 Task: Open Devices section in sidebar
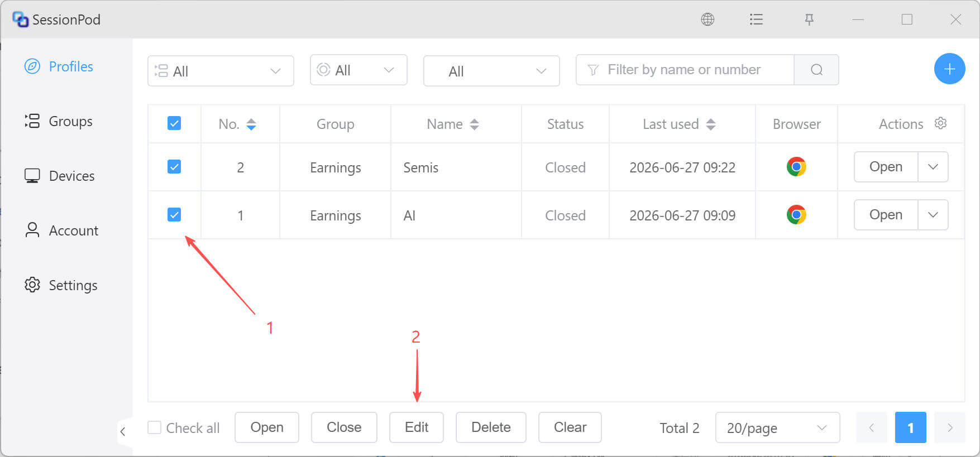(60, 176)
